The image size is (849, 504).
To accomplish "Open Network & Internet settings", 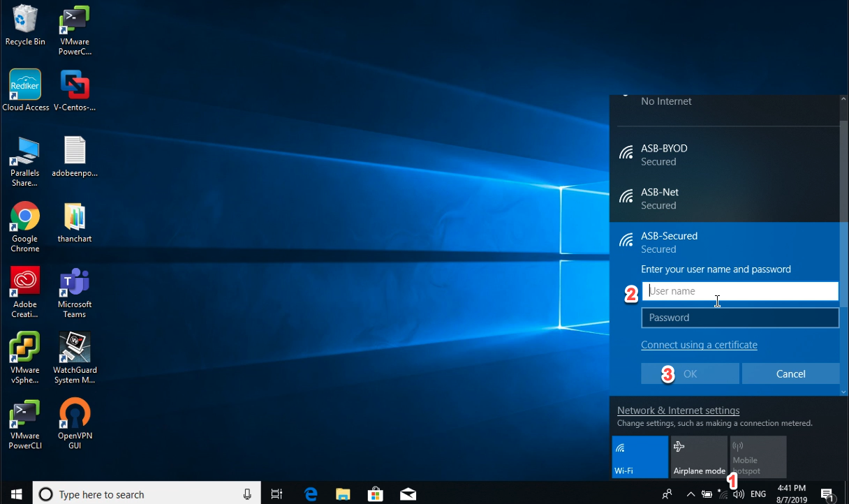I will tap(678, 410).
